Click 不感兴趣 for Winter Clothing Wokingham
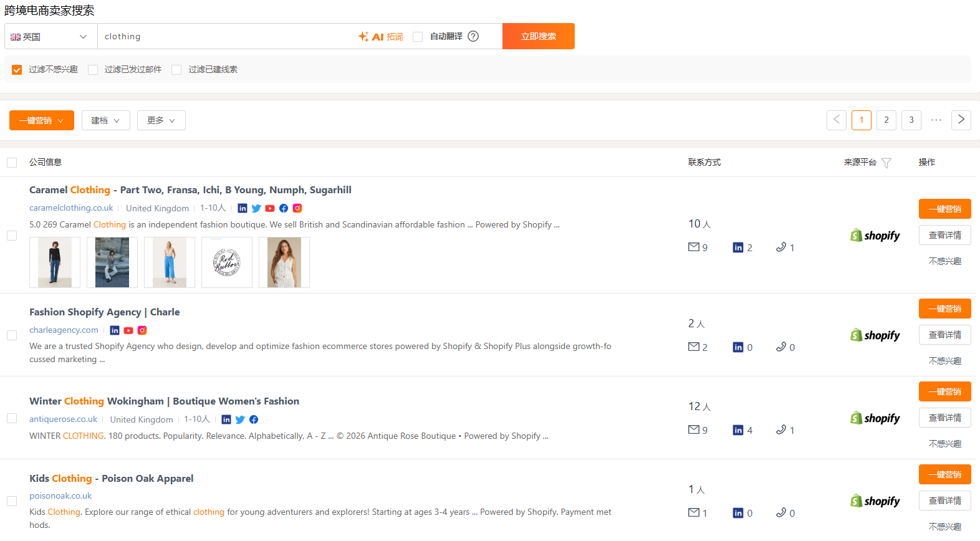The image size is (980, 541). tap(945, 444)
